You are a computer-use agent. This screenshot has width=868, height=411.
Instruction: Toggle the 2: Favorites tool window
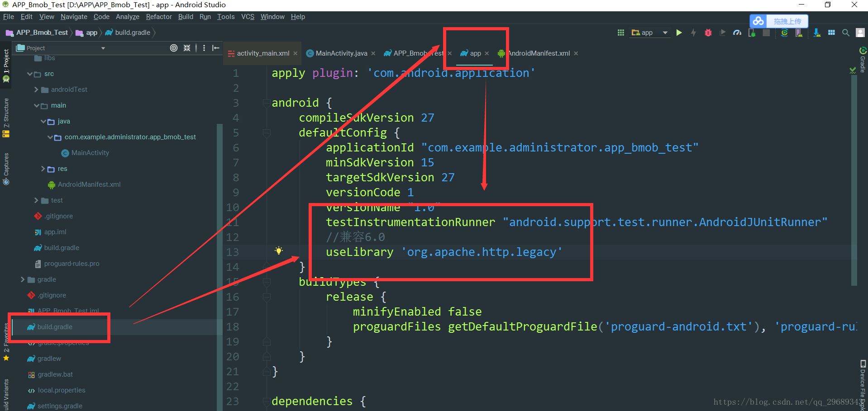(6, 342)
